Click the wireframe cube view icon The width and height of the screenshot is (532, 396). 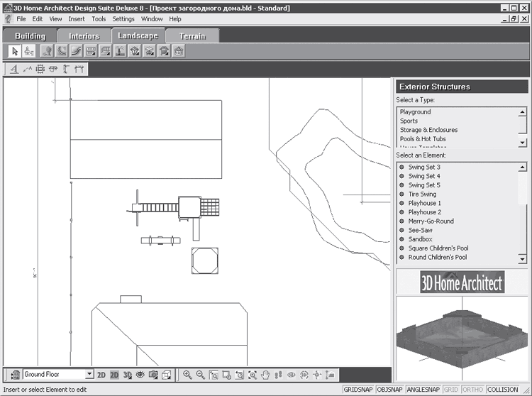(x=166, y=375)
